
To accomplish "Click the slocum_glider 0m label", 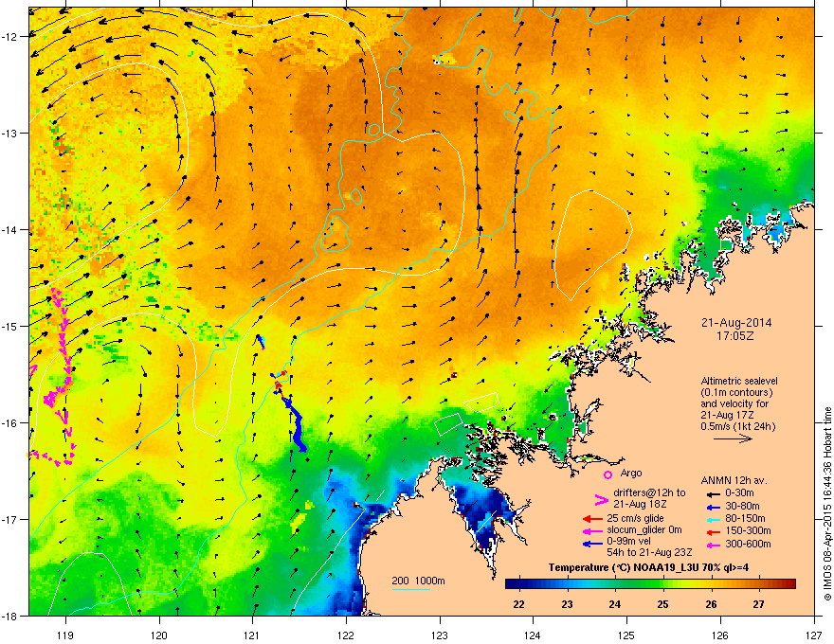I will pyautogui.click(x=644, y=530).
